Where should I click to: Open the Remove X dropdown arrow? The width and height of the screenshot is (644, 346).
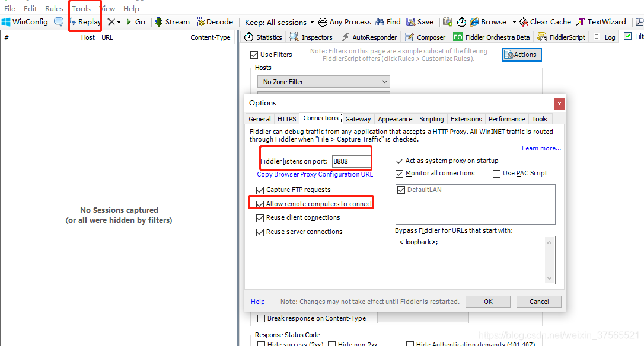[x=119, y=22]
